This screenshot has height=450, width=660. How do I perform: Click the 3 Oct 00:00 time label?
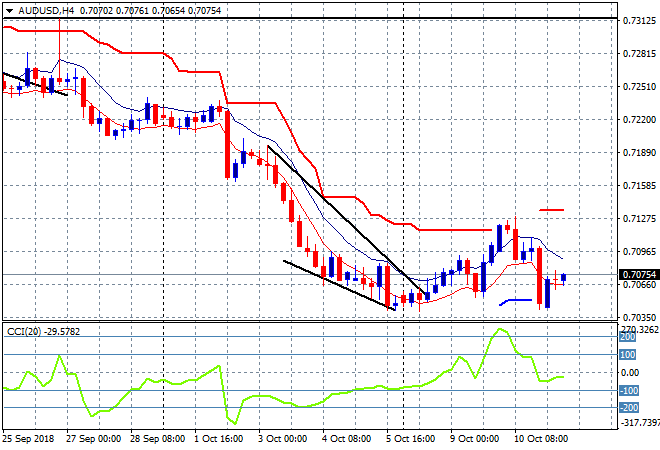click(282, 439)
